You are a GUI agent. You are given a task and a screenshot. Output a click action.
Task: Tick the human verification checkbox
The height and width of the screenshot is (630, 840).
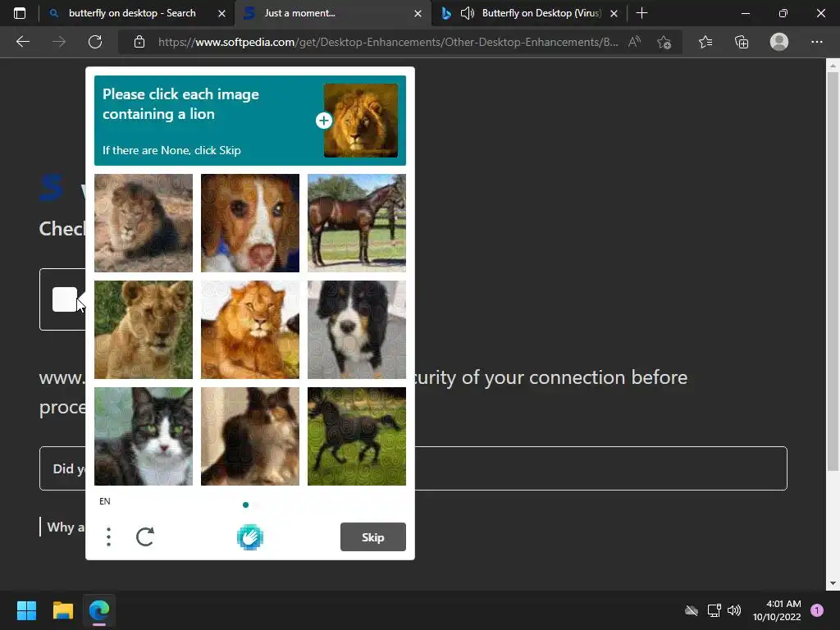point(65,299)
